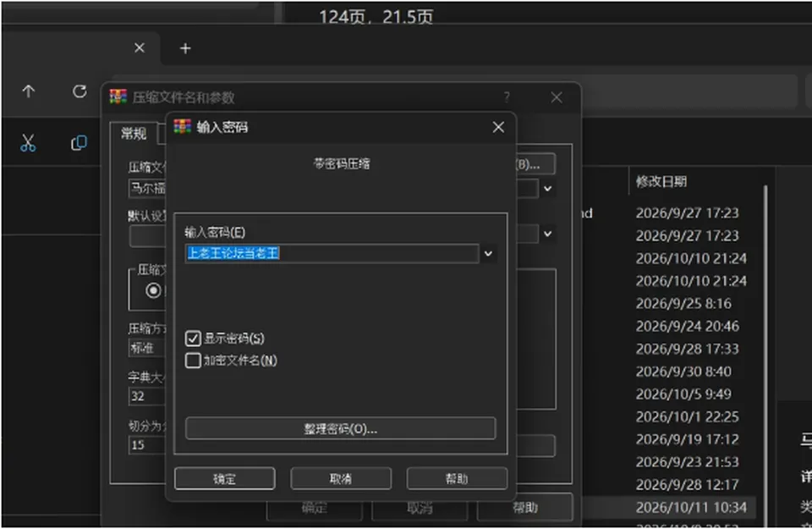Click the WinRAR icon in 压缩文件名和参数 title bar
Image resolution: width=812 pixels, height=529 pixels.
coord(118,96)
